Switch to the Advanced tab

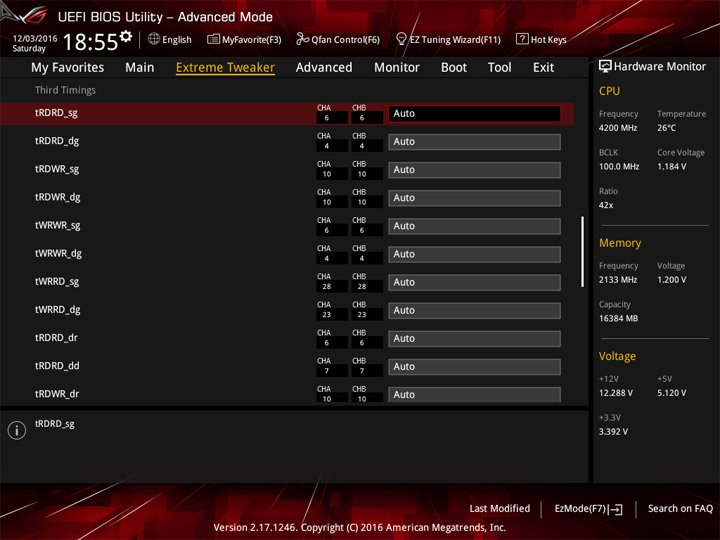[x=324, y=68]
